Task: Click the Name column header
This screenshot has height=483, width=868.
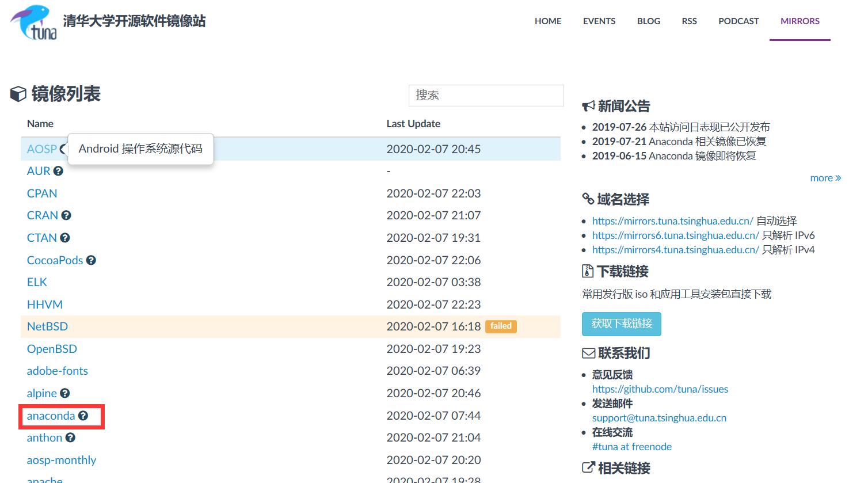Action: 40,124
